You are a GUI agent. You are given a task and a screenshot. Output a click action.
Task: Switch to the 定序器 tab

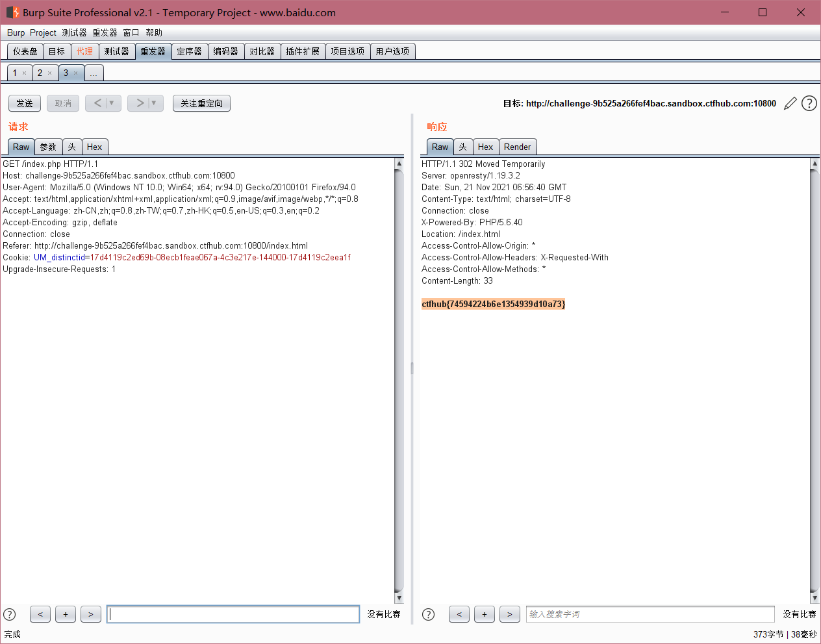tap(189, 51)
